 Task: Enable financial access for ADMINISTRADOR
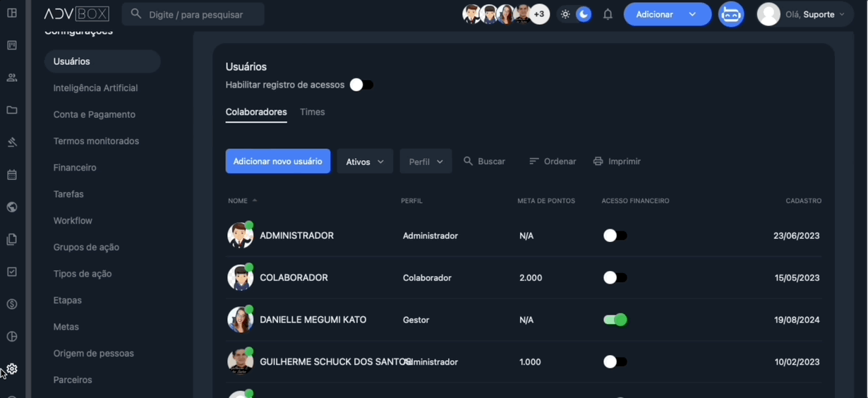point(615,236)
